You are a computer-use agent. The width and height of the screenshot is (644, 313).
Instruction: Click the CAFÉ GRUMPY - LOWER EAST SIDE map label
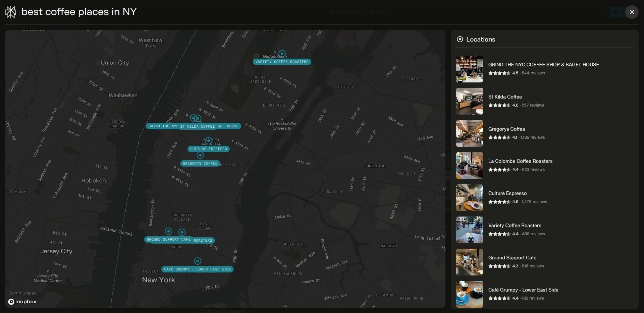(197, 269)
